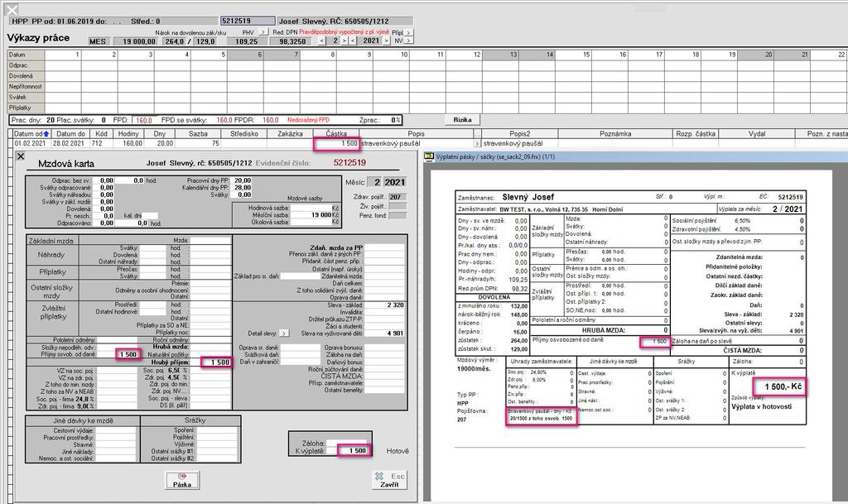Sort by Datum od column header
Viewport: 848px width, 504px height.
pos(31,134)
